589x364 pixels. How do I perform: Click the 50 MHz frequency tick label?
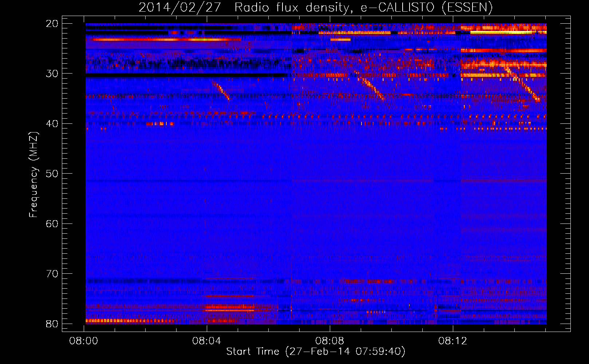pos(52,174)
